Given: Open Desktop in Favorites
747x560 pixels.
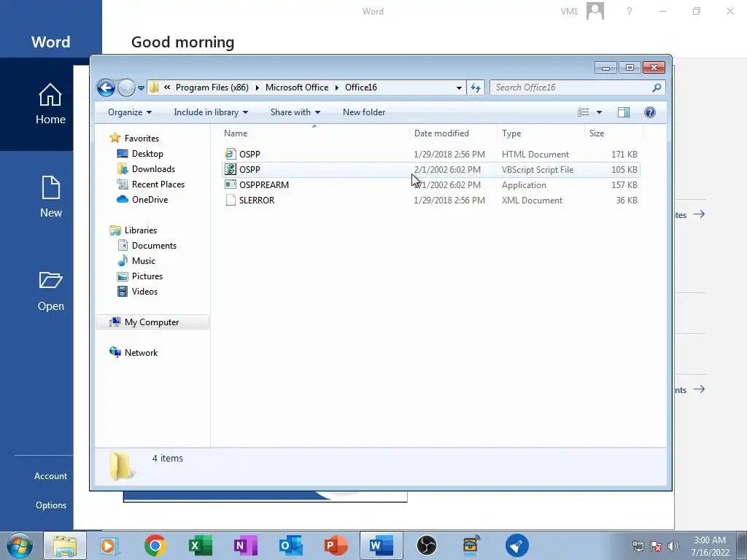Looking at the screenshot, I should [147, 154].
